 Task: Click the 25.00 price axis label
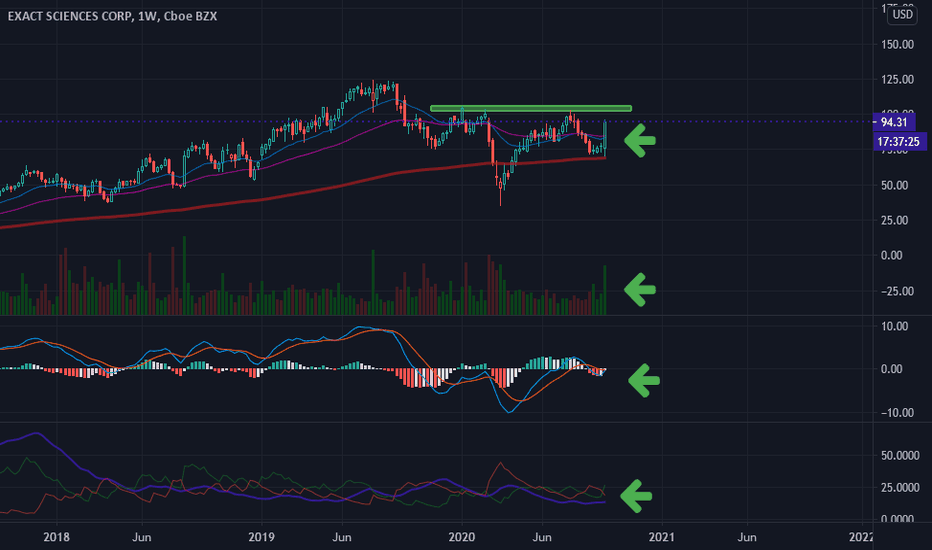tap(895, 221)
